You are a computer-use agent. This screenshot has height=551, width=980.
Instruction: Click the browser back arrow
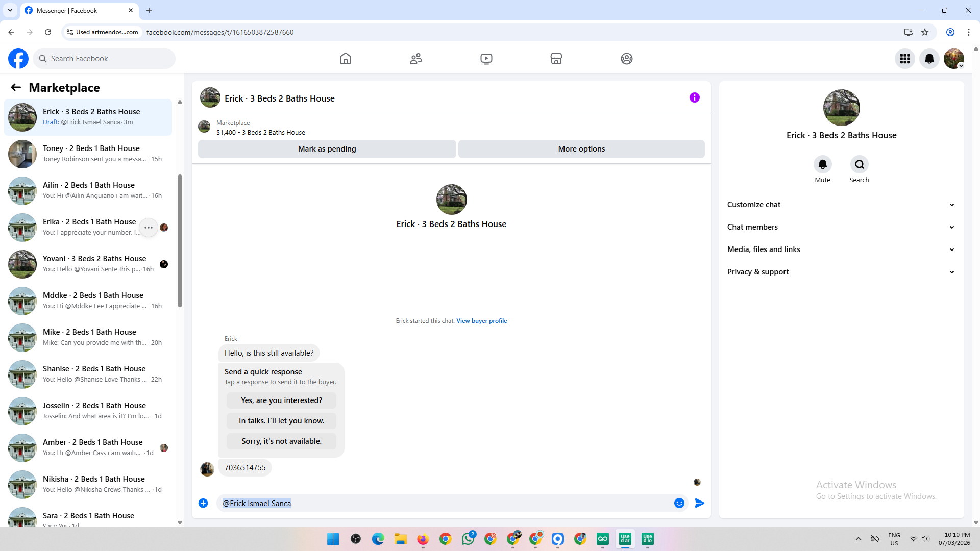tap(11, 32)
